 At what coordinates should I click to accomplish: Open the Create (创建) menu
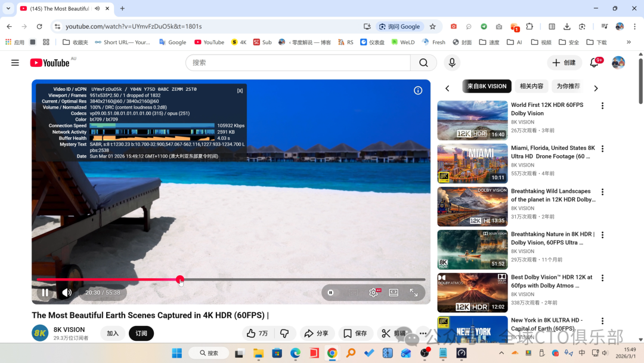click(x=563, y=63)
